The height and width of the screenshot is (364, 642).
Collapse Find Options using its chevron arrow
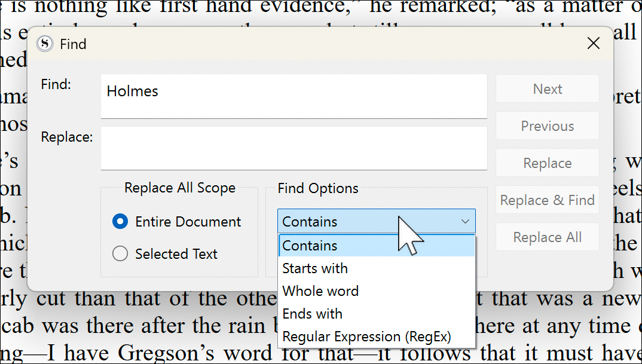click(x=465, y=222)
